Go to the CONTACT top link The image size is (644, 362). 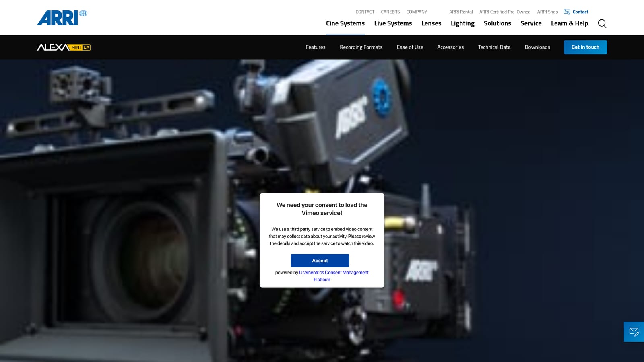coord(365,12)
